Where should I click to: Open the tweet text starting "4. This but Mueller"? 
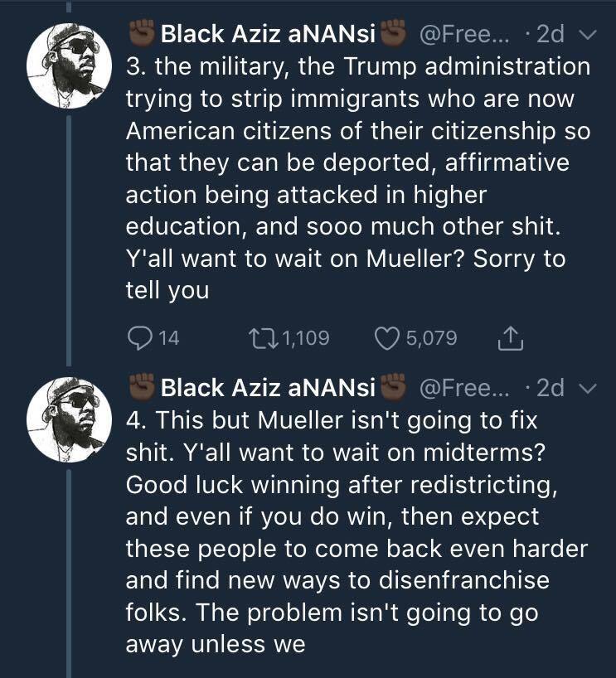click(x=357, y=530)
